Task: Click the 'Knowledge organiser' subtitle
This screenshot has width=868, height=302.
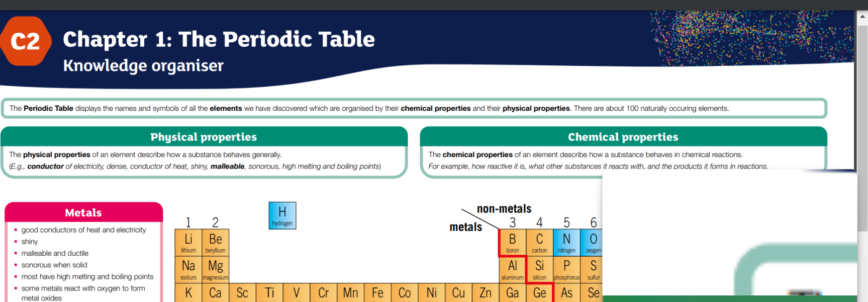Action: (x=143, y=65)
